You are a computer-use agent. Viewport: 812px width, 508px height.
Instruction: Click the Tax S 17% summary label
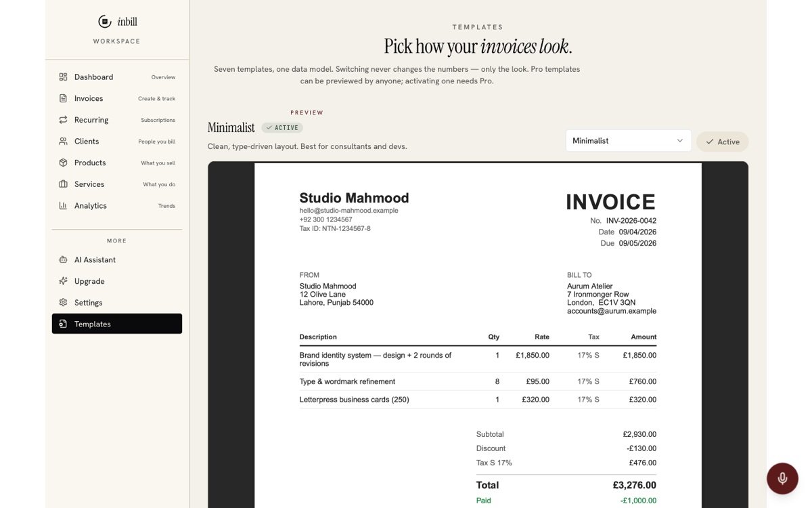click(494, 463)
